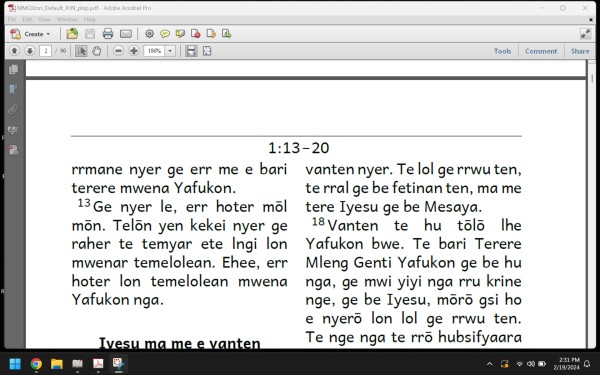Open the File menu

(12, 20)
